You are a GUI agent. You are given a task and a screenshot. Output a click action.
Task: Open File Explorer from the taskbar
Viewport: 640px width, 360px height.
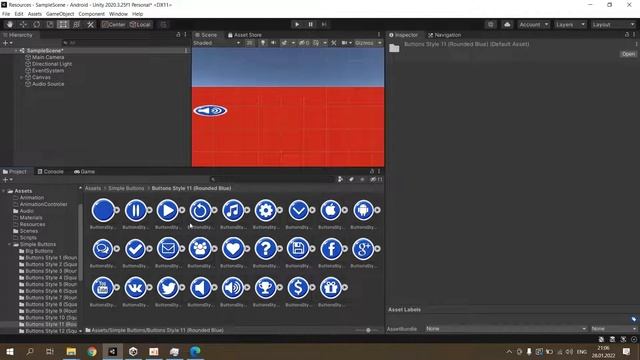pos(71,351)
